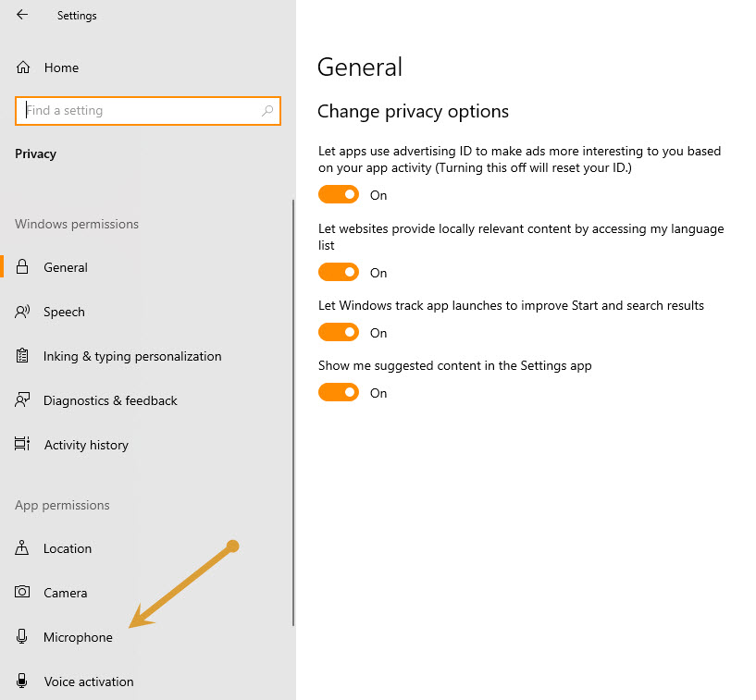Open the Camera permissions page
The height and width of the screenshot is (700, 756).
(146, 593)
